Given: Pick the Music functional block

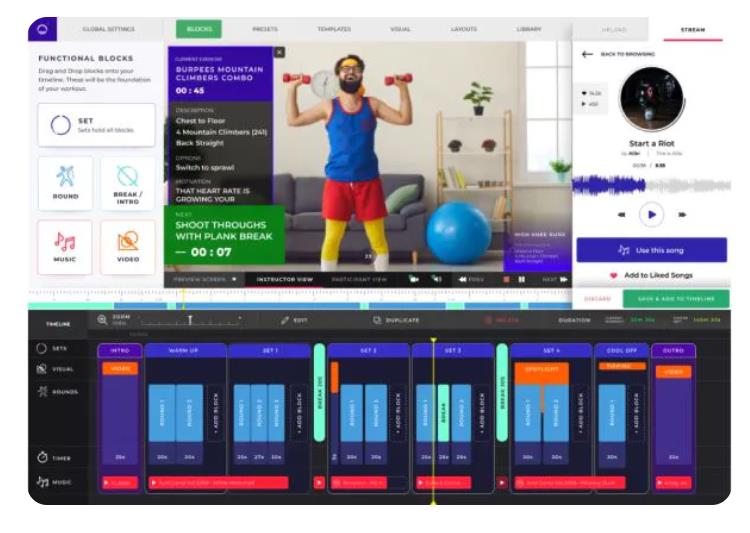Looking at the screenshot, I should pyautogui.click(x=66, y=247).
